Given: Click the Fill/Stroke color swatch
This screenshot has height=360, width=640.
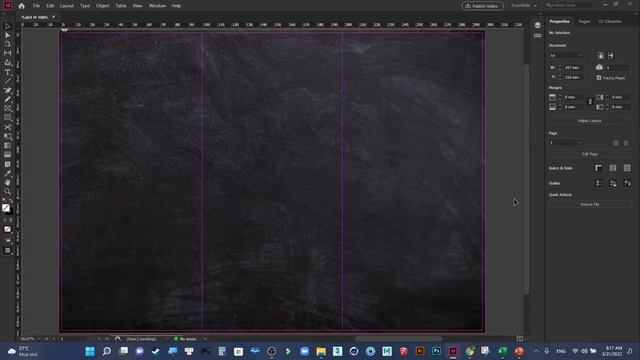Looking at the screenshot, I should [6, 209].
